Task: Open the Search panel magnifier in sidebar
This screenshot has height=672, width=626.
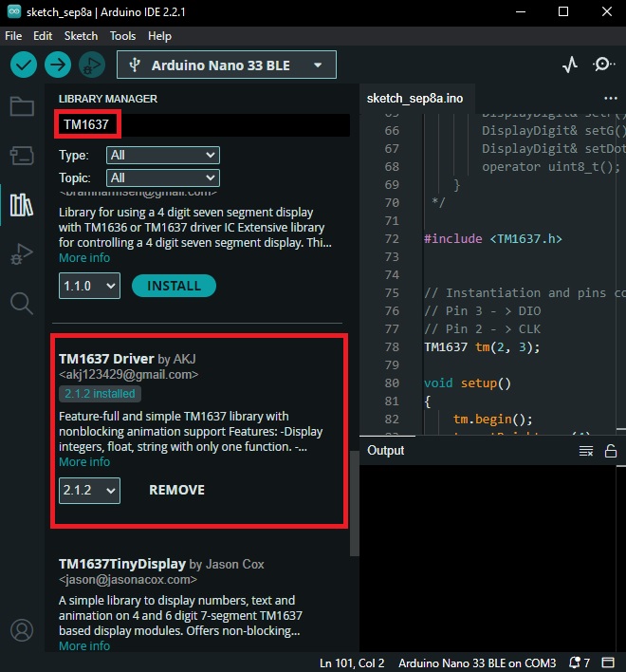Action: [22, 304]
